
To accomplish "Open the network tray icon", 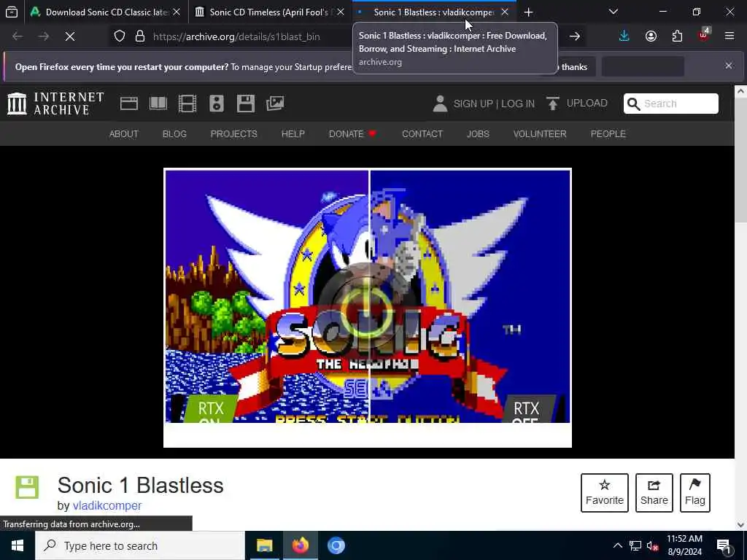I will click(635, 545).
